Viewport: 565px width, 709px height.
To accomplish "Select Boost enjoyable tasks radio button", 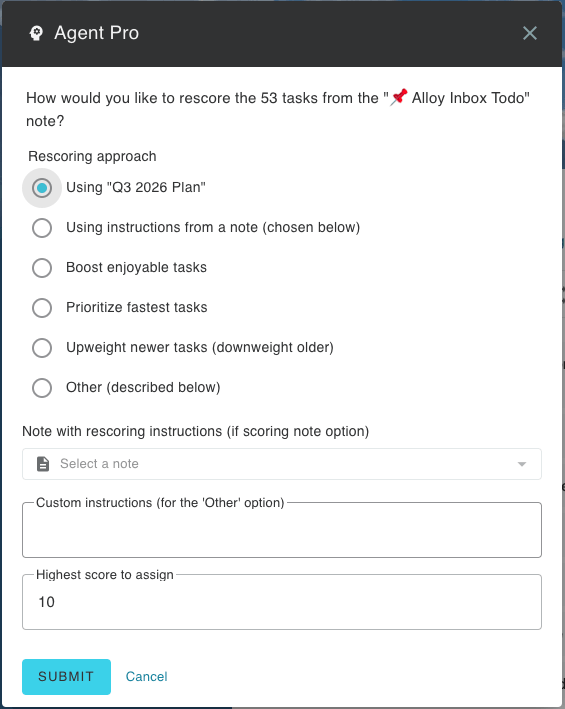I will pos(42,268).
